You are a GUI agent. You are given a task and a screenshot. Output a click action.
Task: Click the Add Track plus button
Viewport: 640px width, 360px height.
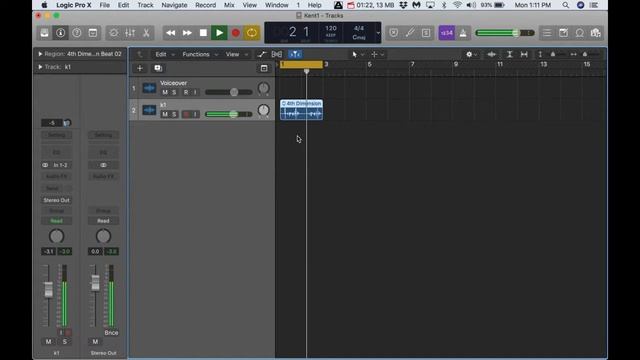(x=140, y=68)
